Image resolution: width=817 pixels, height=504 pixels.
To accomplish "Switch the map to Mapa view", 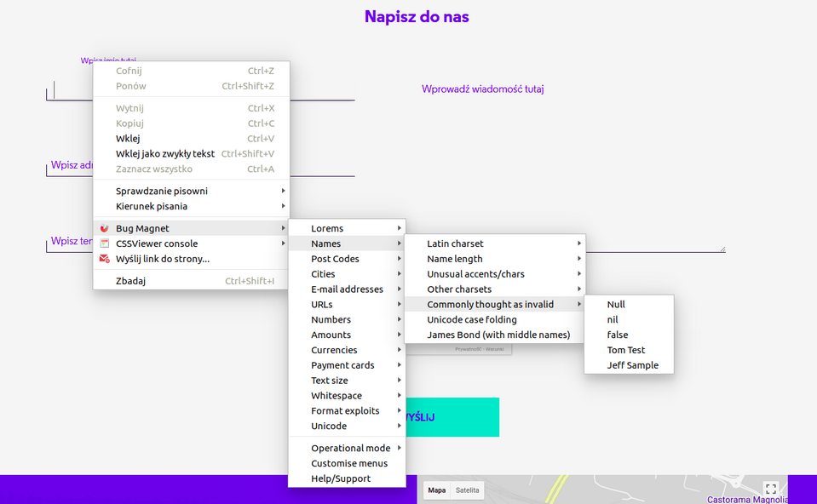I will click(x=437, y=490).
